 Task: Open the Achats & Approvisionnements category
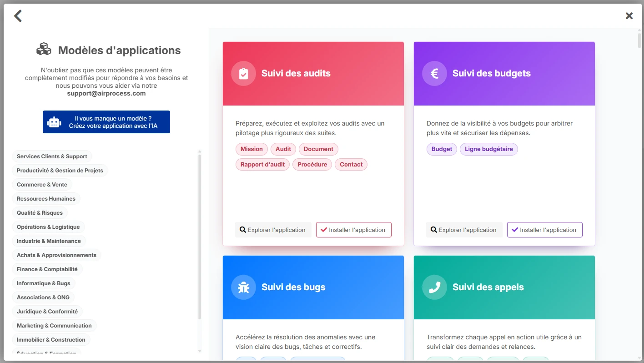[x=56, y=255]
